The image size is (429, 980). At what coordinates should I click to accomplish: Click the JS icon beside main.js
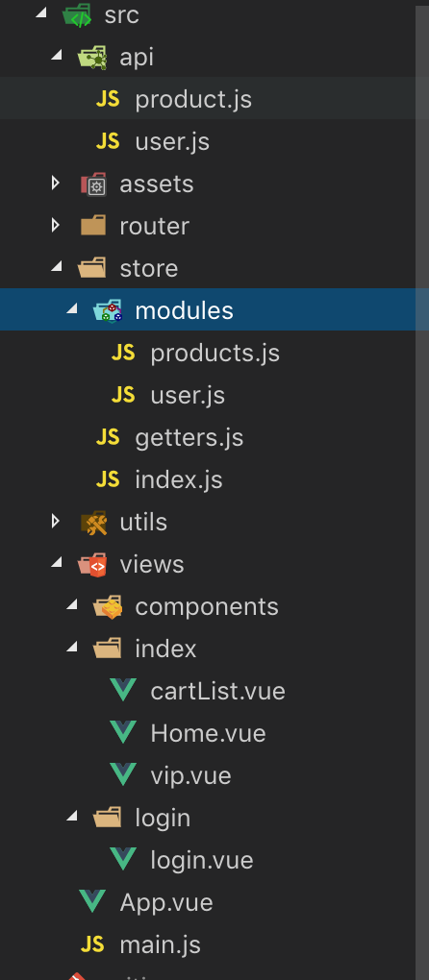(92, 944)
